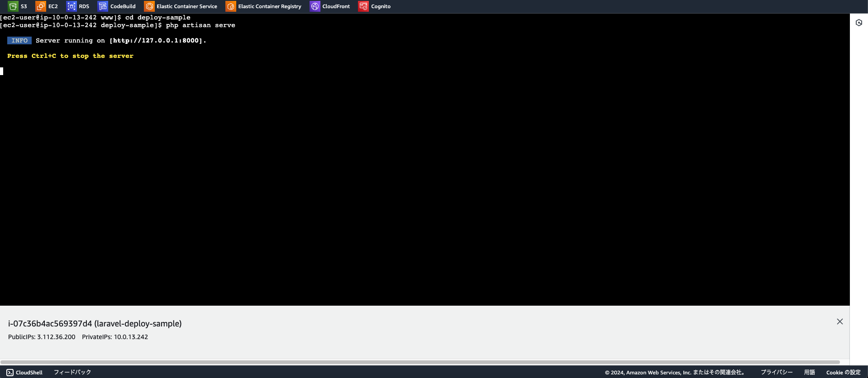Click the CodeBuild favorites bar label

[123, 6]
